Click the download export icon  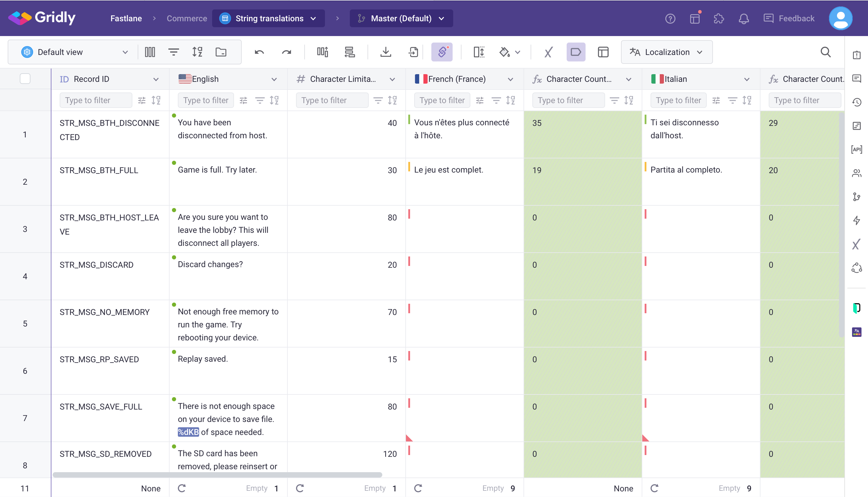tap(386, 52)
